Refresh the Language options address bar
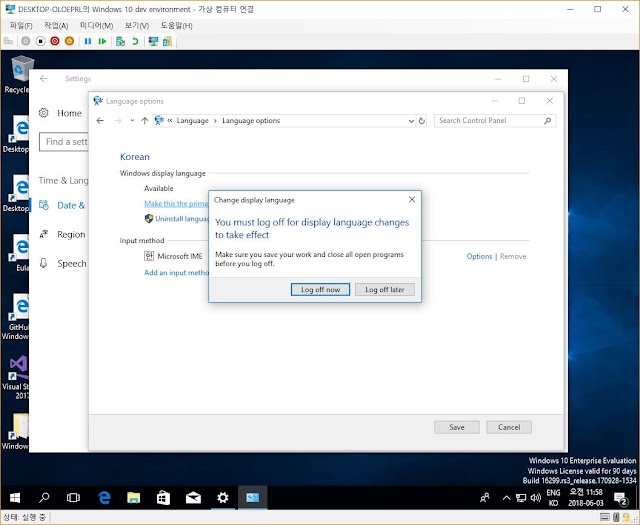This screenshot has width=640, height=525. tap(422, 121)
